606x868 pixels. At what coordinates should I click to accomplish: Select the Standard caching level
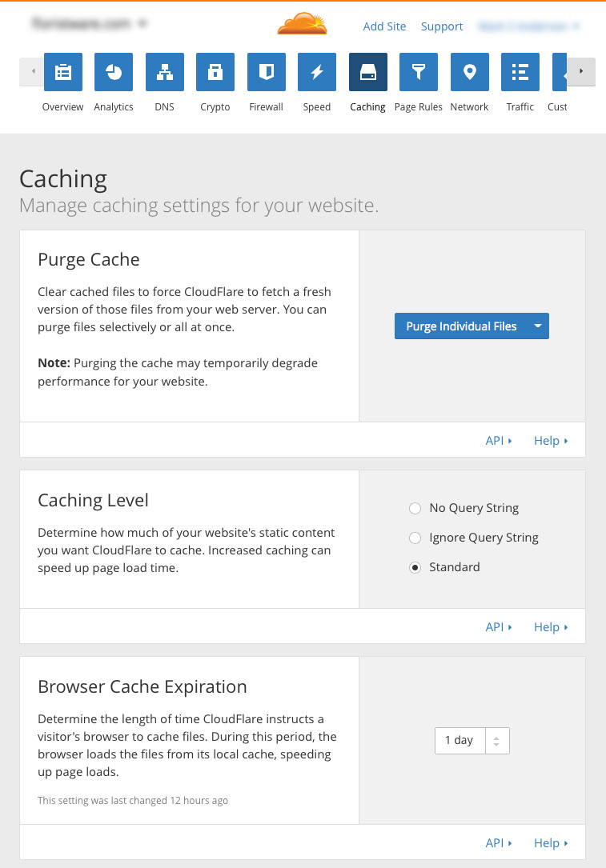[415, 567]
